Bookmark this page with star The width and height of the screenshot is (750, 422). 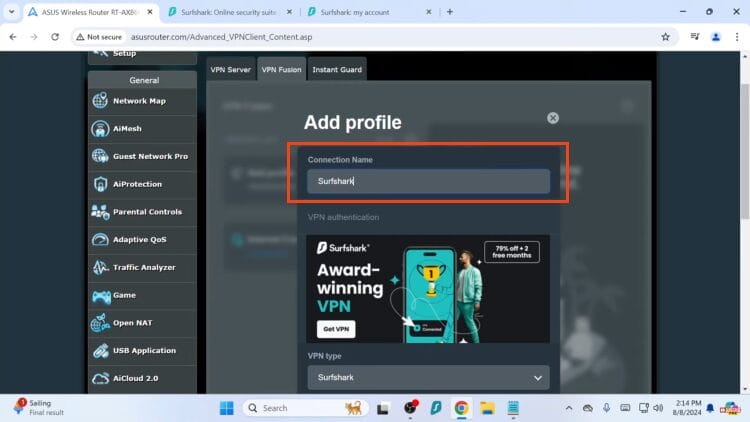coord(665,37)
